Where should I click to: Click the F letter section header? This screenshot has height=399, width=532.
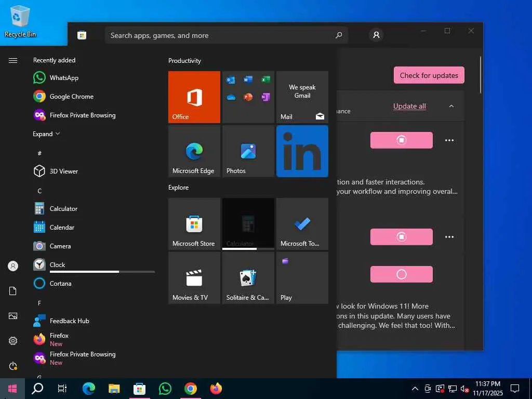tap(39, 303)
